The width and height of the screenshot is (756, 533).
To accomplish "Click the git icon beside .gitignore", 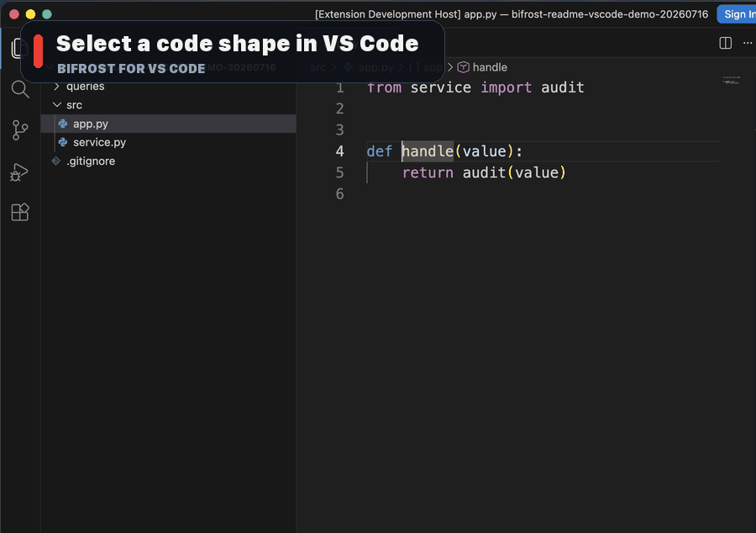I will 56,161.
